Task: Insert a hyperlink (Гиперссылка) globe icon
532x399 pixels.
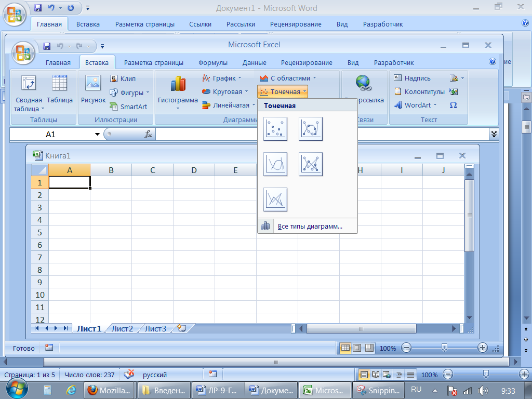Action: (x=363, y=83)
